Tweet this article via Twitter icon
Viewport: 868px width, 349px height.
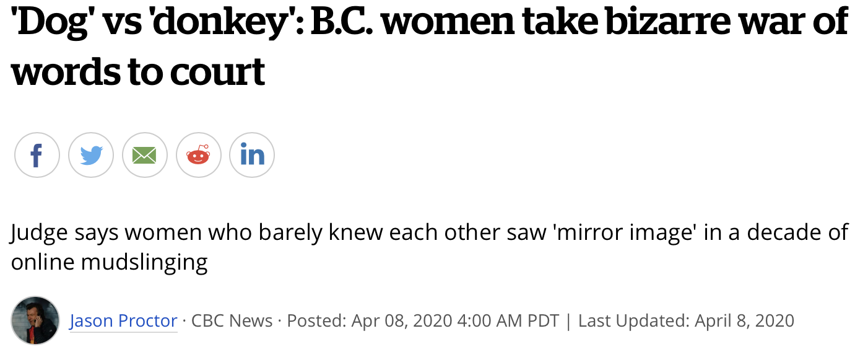click(91, 155)
